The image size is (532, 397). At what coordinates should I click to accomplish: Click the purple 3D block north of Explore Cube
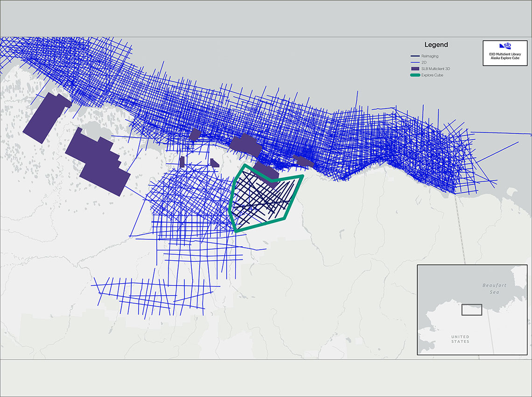click(266, 173)
